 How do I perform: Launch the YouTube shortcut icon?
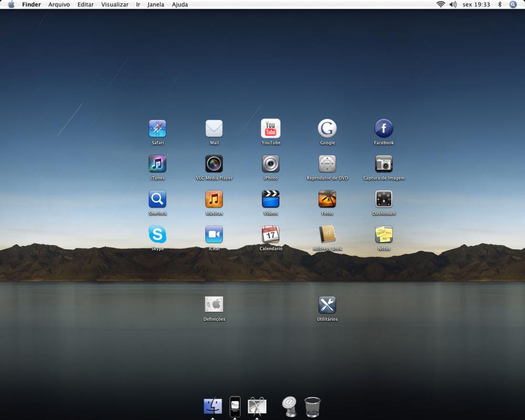[270, 128]
